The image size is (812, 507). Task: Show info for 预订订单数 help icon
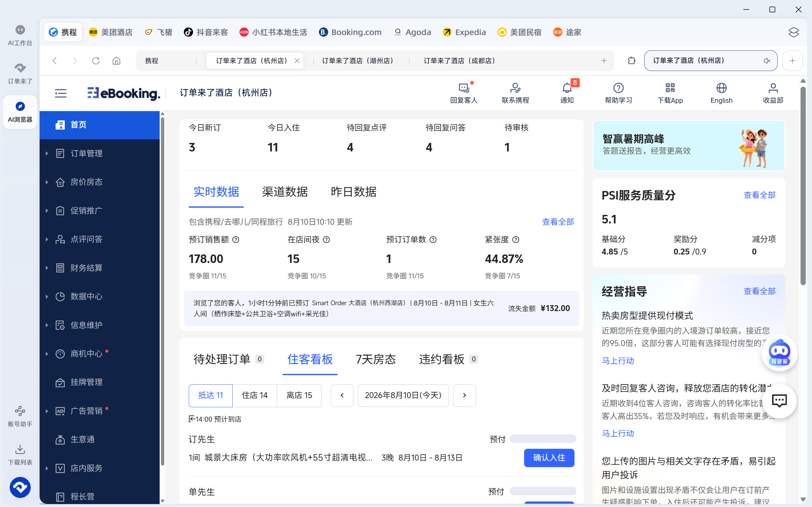coord(433,240)
